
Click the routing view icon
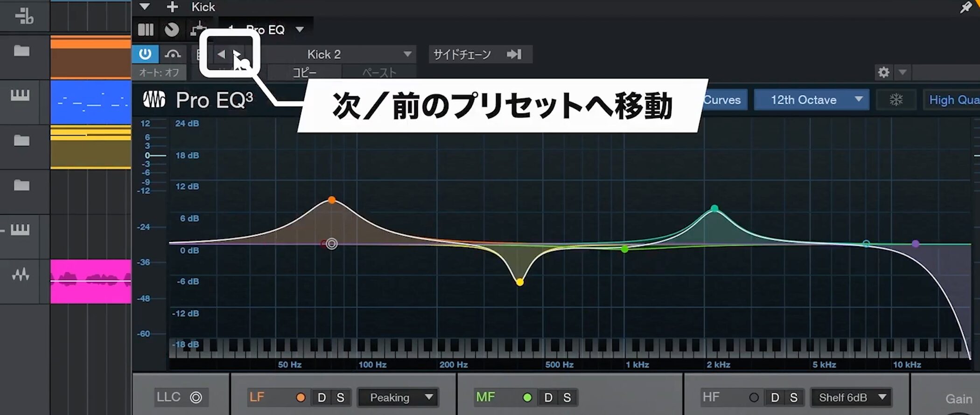[x=198, y=30]
